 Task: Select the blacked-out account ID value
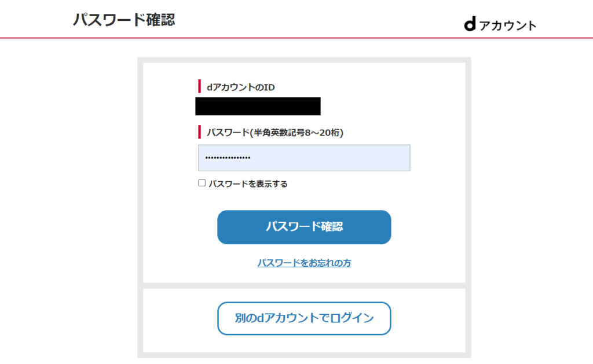(x=258, y=106)
